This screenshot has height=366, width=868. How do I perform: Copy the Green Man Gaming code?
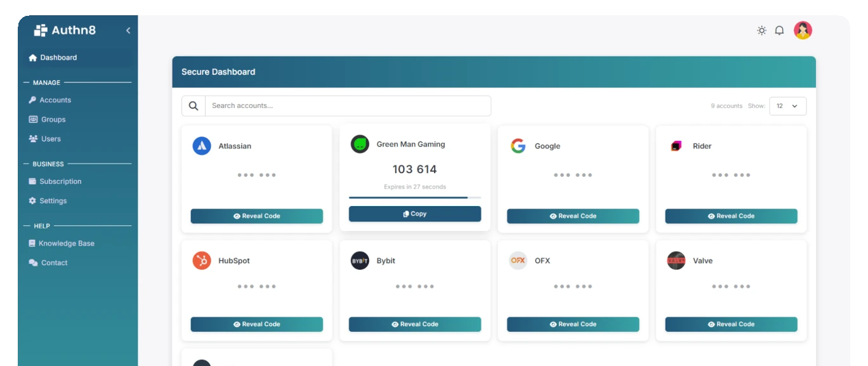pos(414,214)
